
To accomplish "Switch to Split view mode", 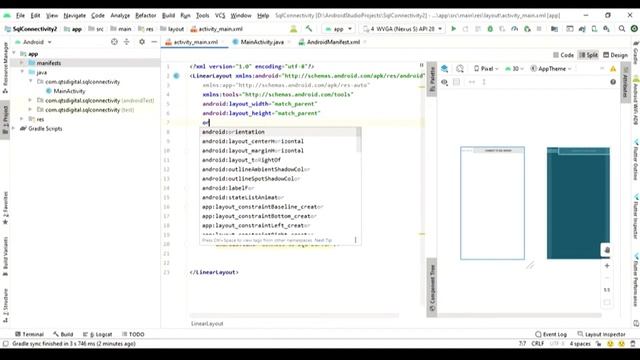I will (588, 55).
